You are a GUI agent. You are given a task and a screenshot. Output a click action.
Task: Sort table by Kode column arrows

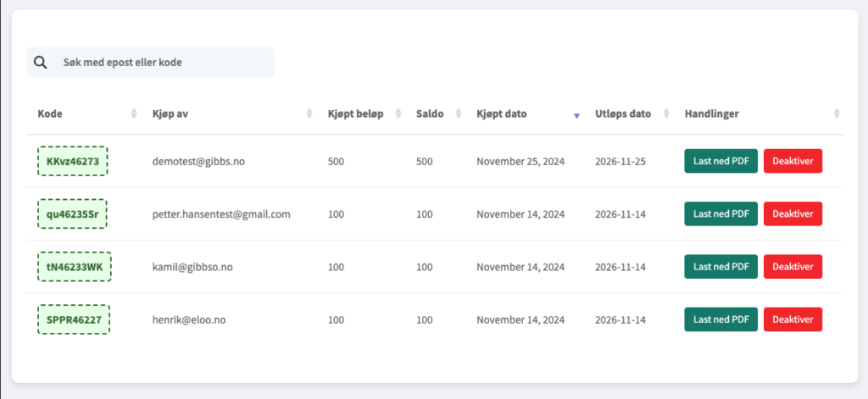(x=134, y=114)
